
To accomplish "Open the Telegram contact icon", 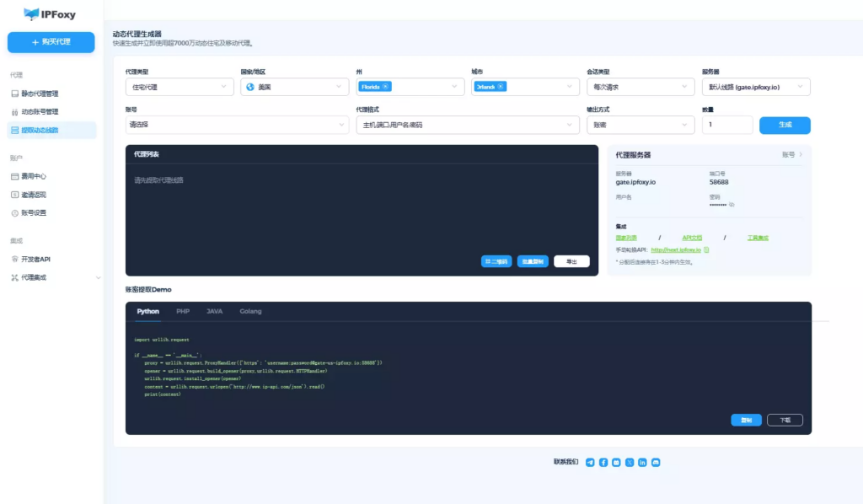I will [590, 463].
